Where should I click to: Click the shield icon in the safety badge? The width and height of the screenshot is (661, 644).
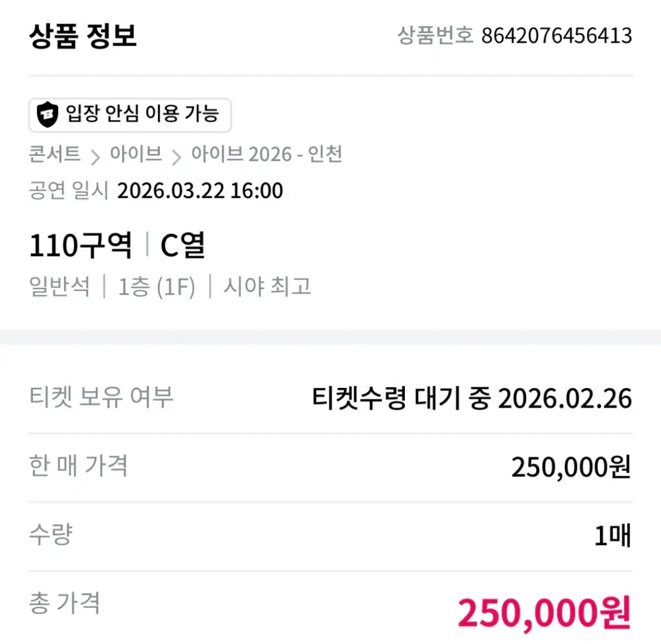[x=48, y=115]
